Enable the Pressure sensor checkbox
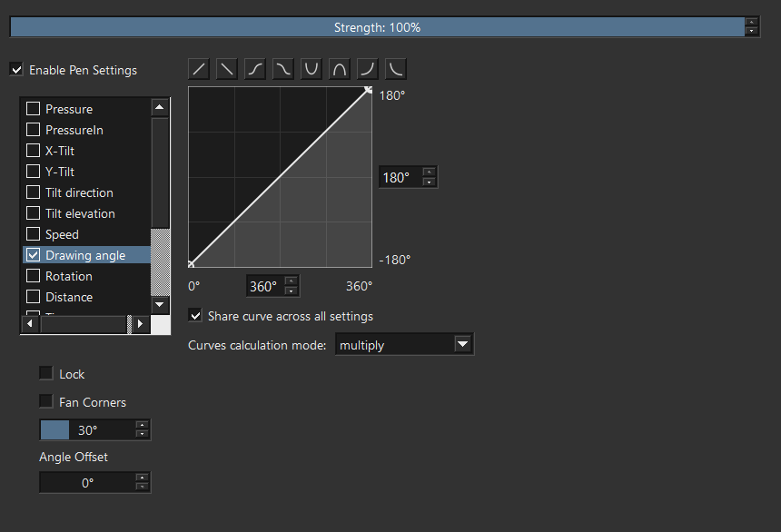The image size is (781, 532). click(34, 109)
